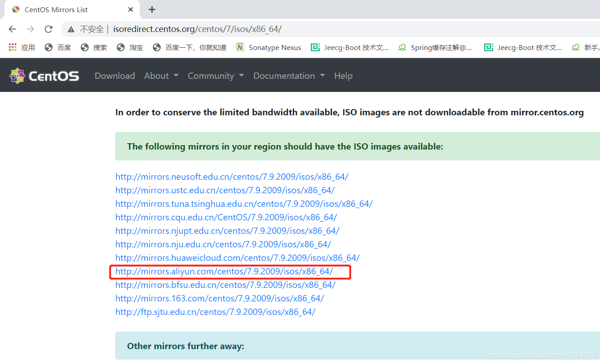The image size is (600, 364).
Task: Open the mirrors.tuna.tsinghua.edu.cn mirror link
Action: click(x=244, y=204)
